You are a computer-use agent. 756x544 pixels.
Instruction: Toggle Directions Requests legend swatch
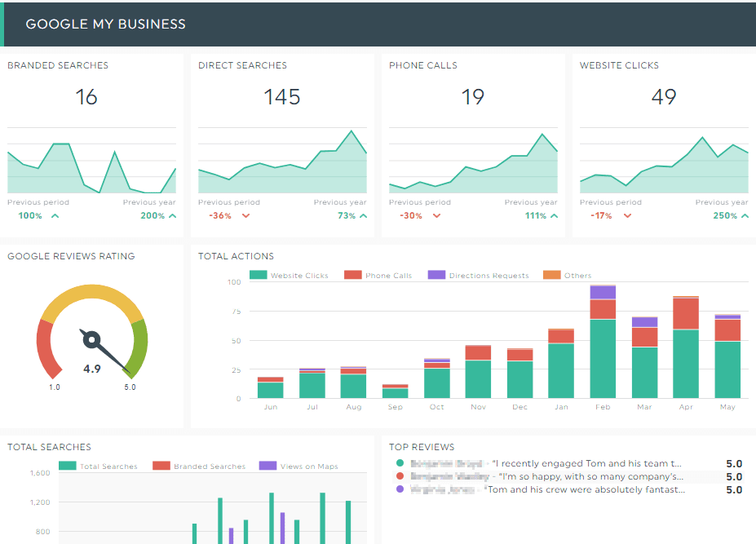click(x=436, y=275)
